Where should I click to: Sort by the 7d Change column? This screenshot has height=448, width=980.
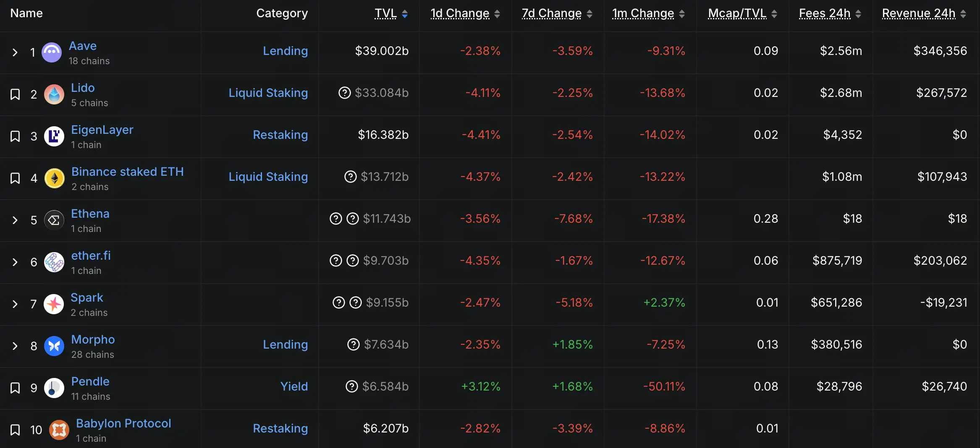[x=557, y=13]
